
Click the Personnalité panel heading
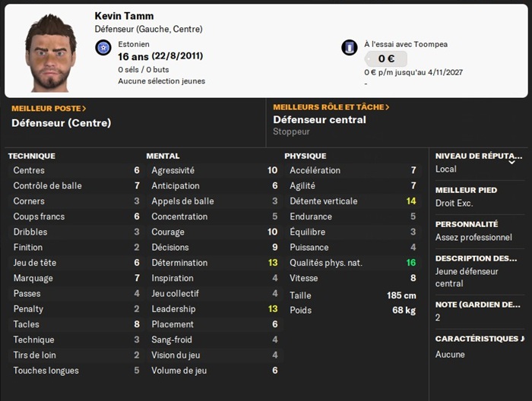pos(467,224)
